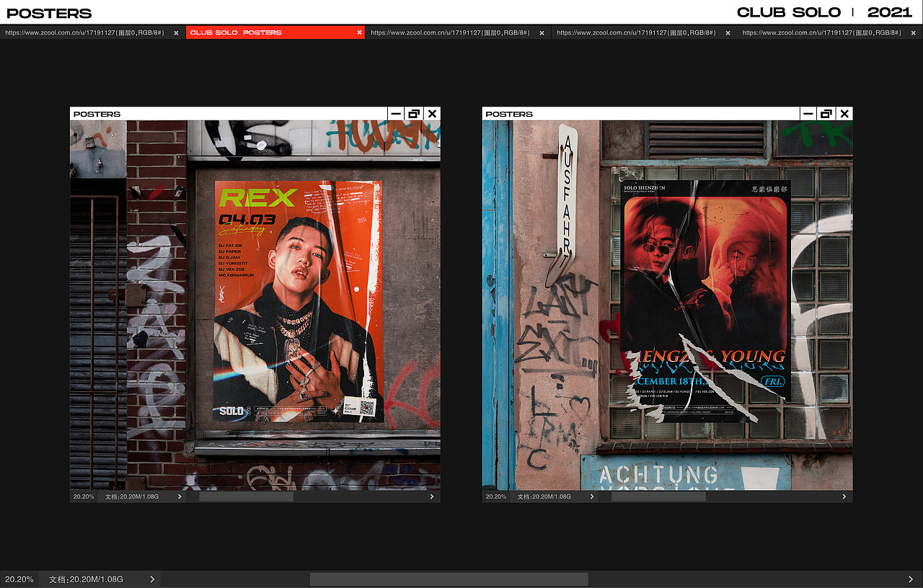Click the 20.20% zoom field in Hengzi & Young window
Viewport: 923px width, 588px height.
click(496, 496)
